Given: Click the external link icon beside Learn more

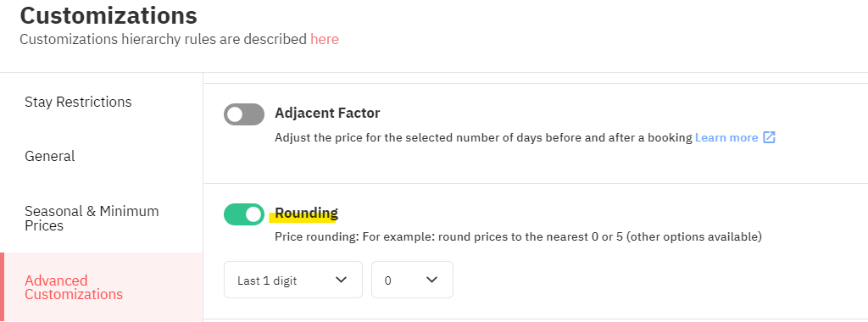Looking at the screenshot, I should click(769, 137).
